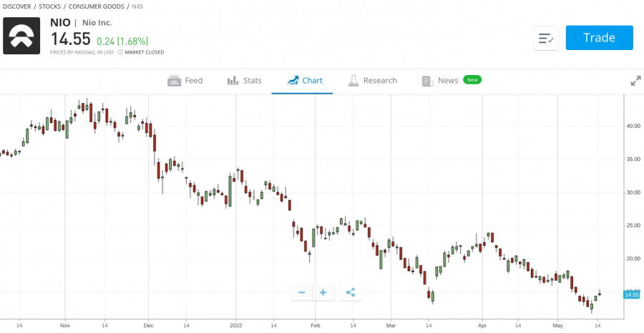The height and width of the screenshot is (333, 644).
Task: Open the Research tab
Action: click(373, 81)
